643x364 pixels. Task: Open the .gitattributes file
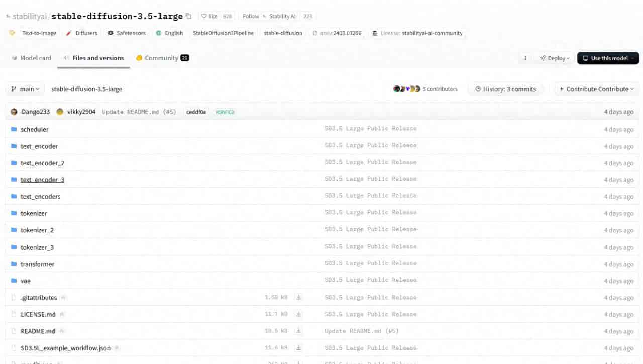(39, 298)
